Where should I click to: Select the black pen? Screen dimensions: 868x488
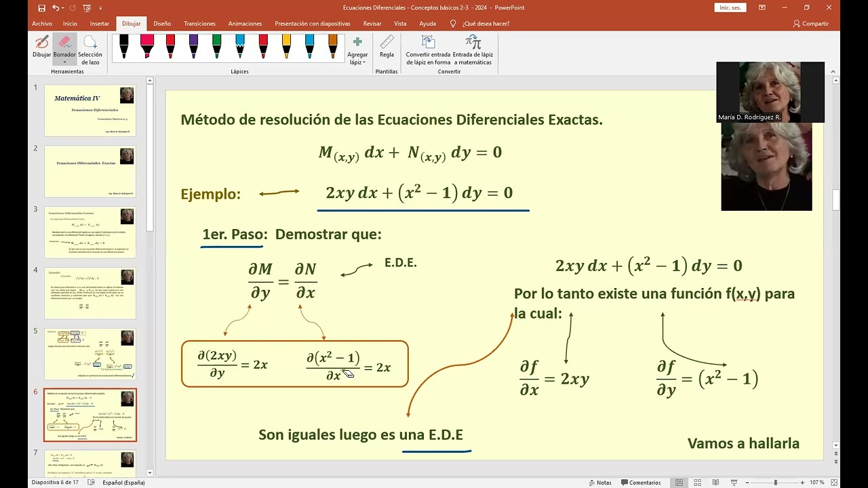coord(124,46)
